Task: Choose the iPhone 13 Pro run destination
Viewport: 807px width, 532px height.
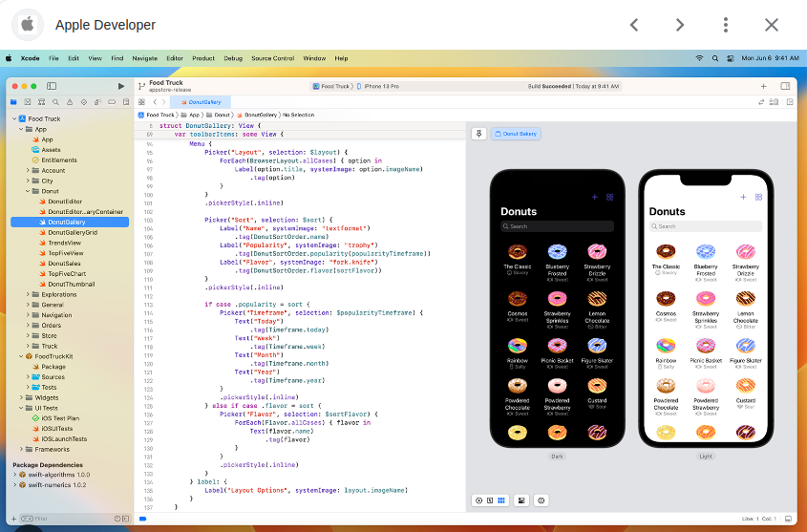Action: 378,86
